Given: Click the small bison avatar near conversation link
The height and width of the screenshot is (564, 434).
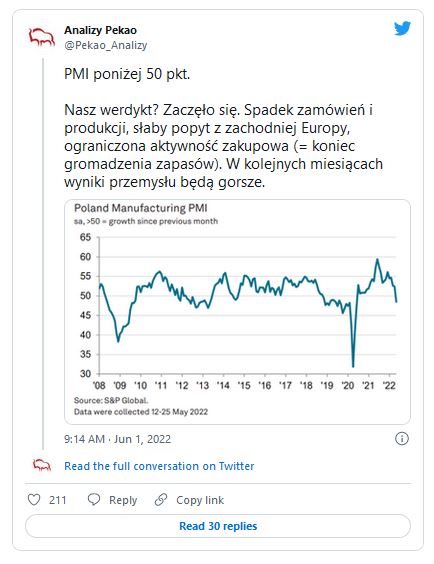Looking at the screenshot, I should [42, 465].
